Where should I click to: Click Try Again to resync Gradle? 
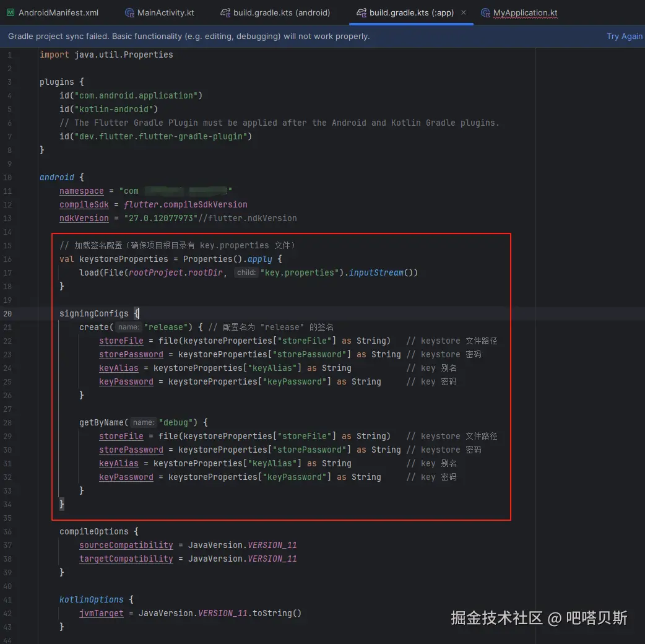coord(624,36)
